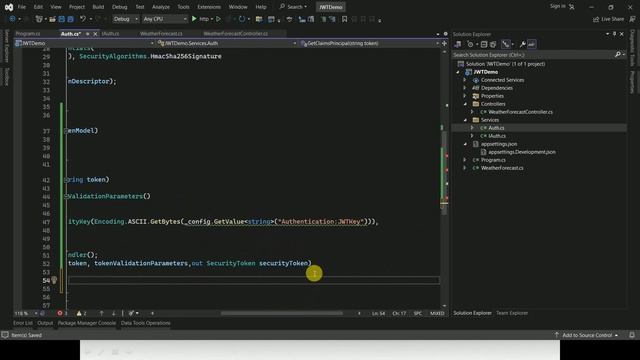Screen dimensions: 640x360
Task: Click the Live Share button
Action: pyautogui.click(x=608, y=19)
